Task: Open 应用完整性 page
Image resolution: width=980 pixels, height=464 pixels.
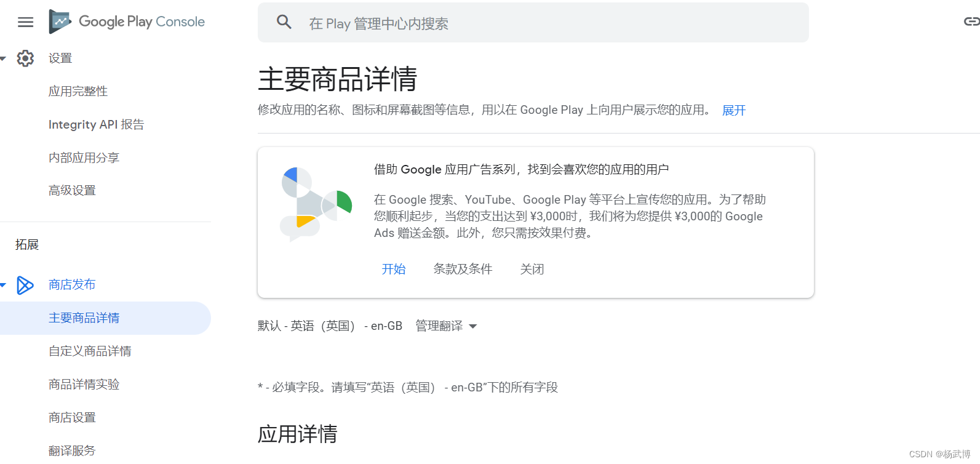Action: [x=78, y=91]
